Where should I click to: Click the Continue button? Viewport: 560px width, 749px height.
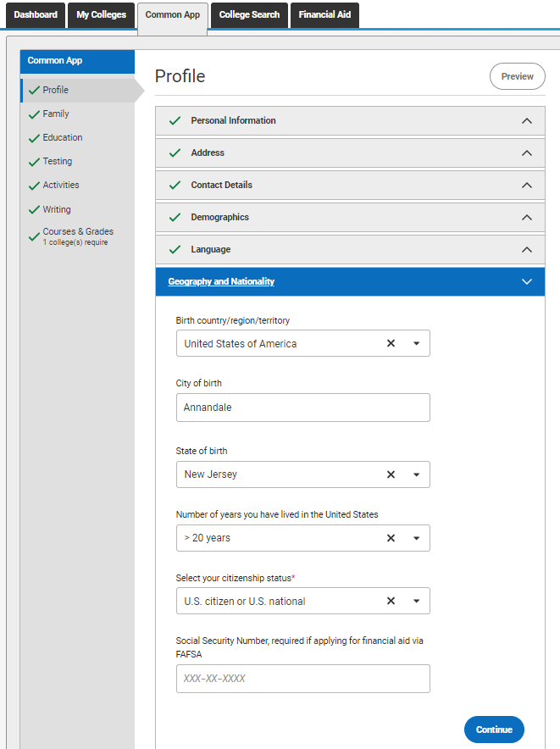point(494,730)
